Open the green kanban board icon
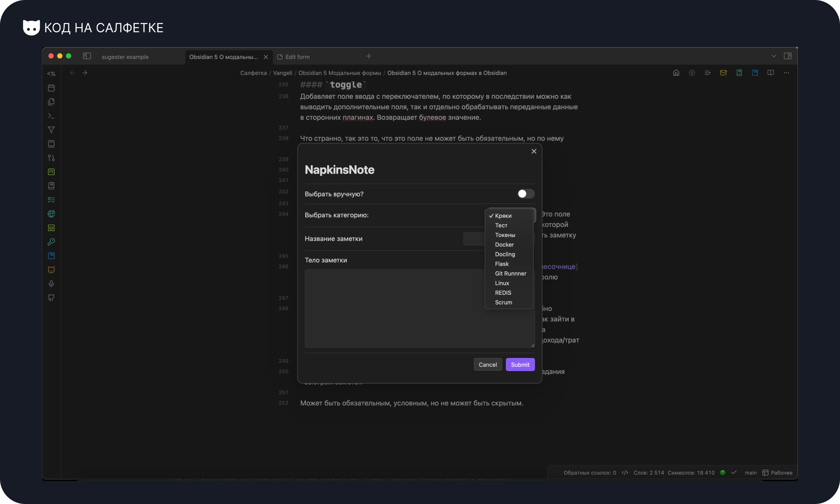Screen dimensions: 840x504 [x=51, y=172]
